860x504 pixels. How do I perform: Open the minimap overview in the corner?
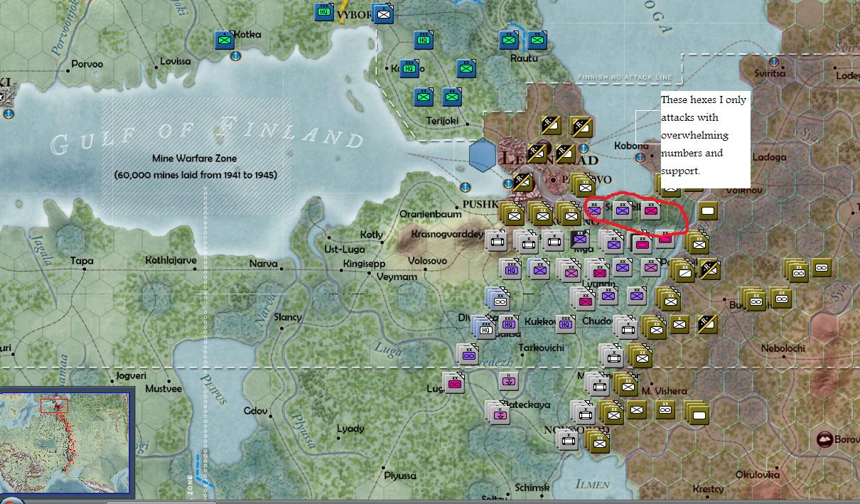(x=66, y=441)
